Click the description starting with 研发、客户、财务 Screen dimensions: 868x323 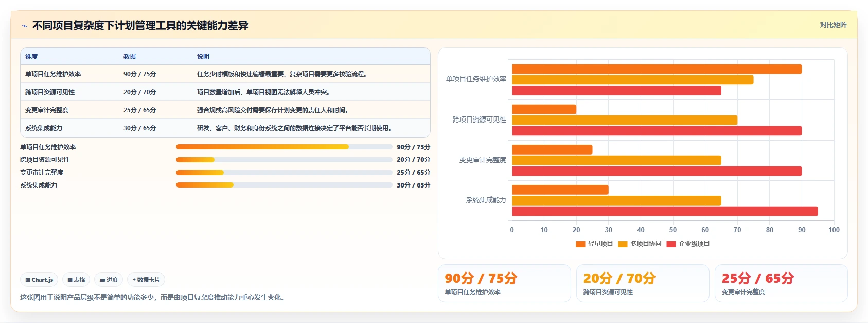tap(295, 128)
